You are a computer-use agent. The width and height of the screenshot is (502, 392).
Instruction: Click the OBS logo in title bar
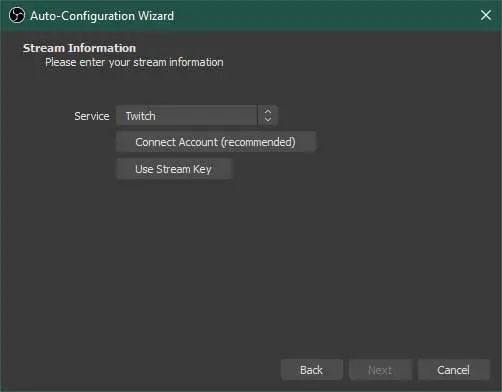coord(17,16)
